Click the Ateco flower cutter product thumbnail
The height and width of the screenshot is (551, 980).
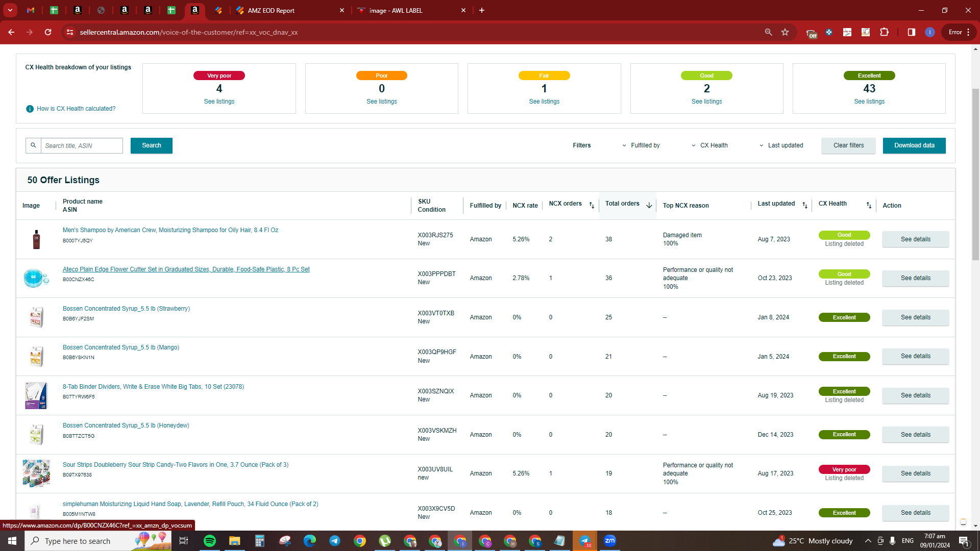click(36, 278)
